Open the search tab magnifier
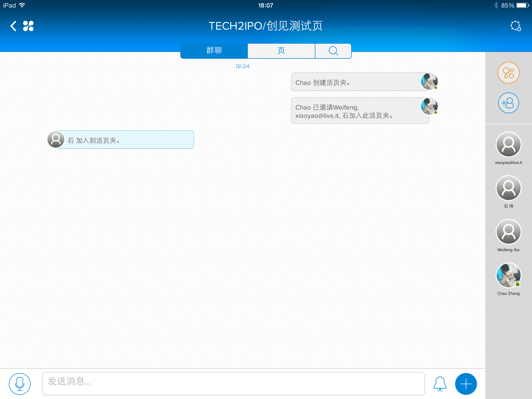Image resolution: width=532 pixels, height=399 pixels. click(x=333, y=51)
